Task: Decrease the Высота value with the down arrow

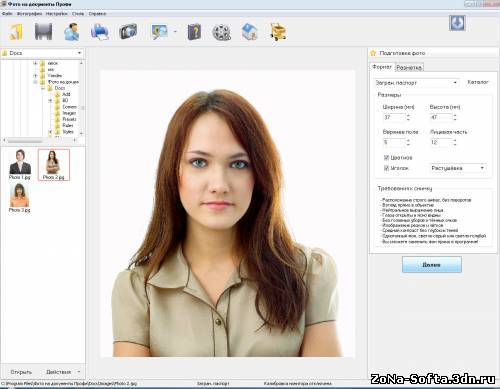Action: (455, 119)
